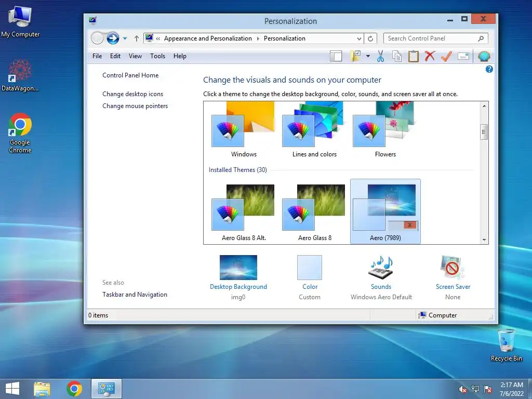Open the recent locations dropdown arrow

click(x=125, y=38)
